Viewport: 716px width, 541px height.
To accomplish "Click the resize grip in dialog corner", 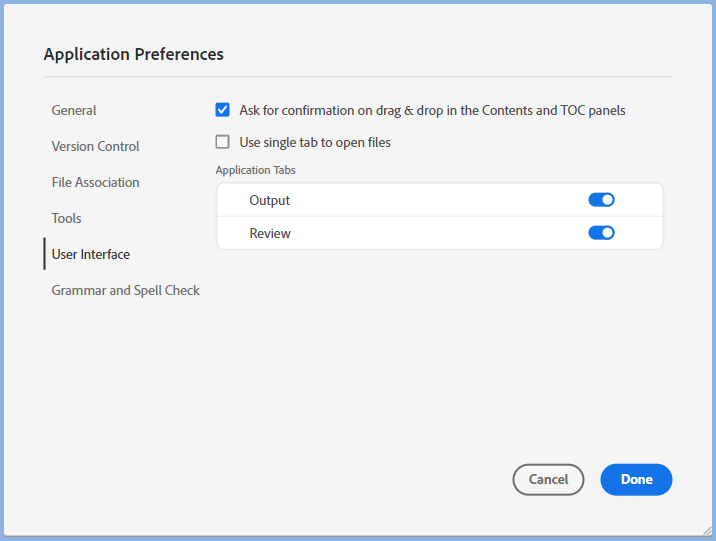I will pos(708,532).
